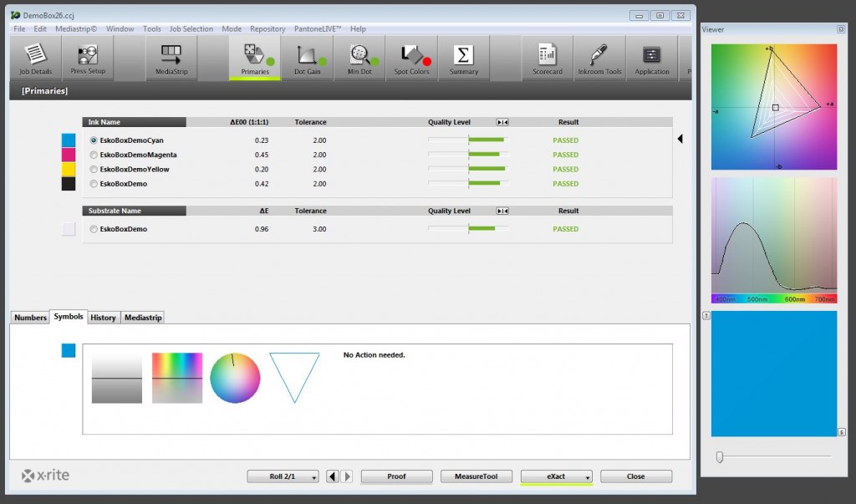856x504 pixels.
Task: Click the cyan triangle symbol
Action: 294,378
